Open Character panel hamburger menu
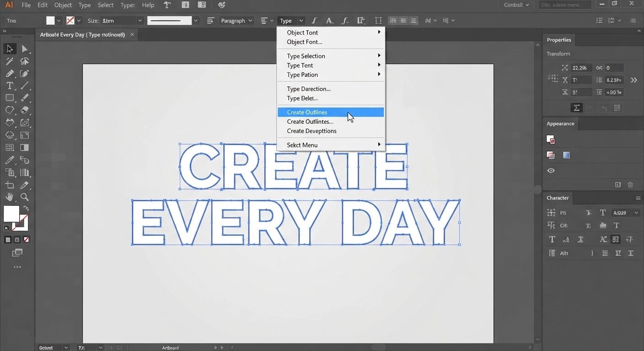The height and width of the screenshot is (351, 644). coord(638,198)
